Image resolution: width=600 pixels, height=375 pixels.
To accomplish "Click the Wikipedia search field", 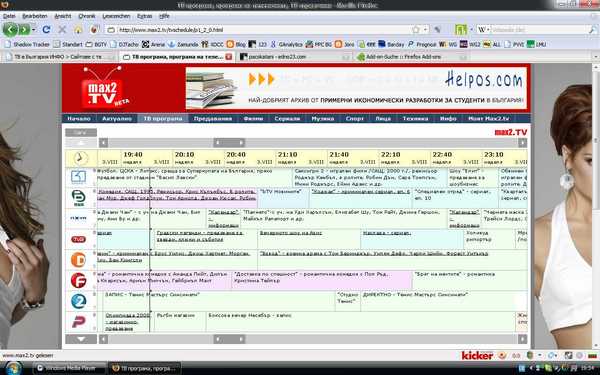I will pyautogui.click(x=539, y=29).
